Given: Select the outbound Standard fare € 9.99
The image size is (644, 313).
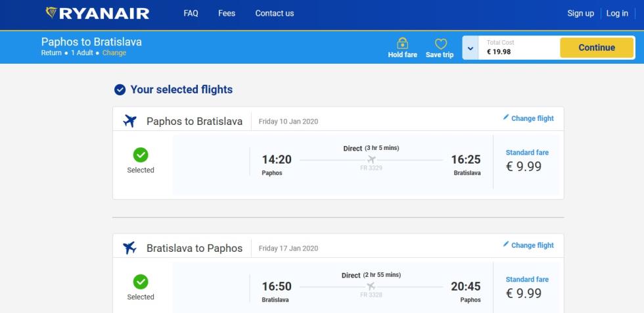Looking at the screenshot, I should click(526, 162).
